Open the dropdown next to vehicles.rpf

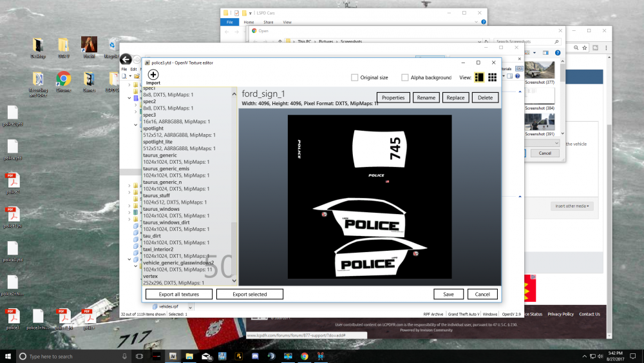point(190,307)
